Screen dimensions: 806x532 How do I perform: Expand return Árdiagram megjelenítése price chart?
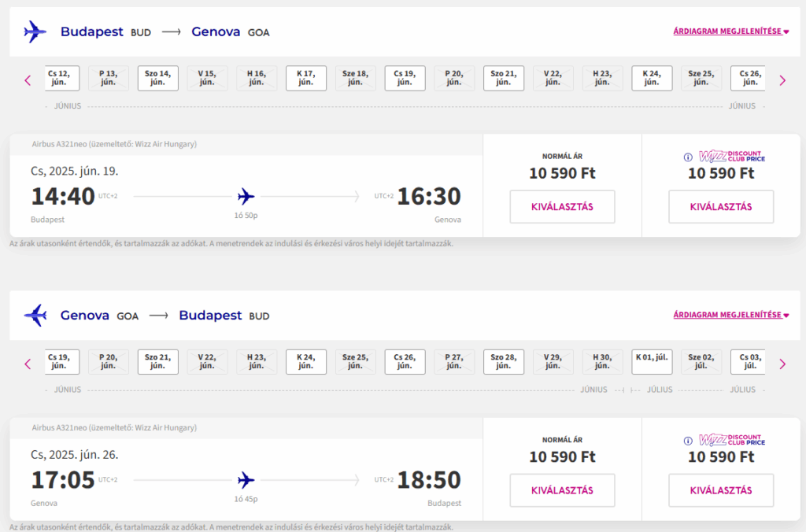point(731,315)
